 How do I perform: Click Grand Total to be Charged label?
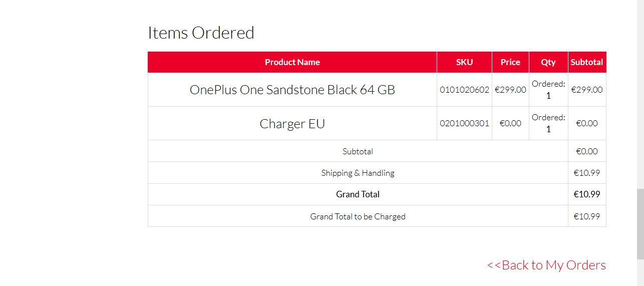tap(358, 216)
